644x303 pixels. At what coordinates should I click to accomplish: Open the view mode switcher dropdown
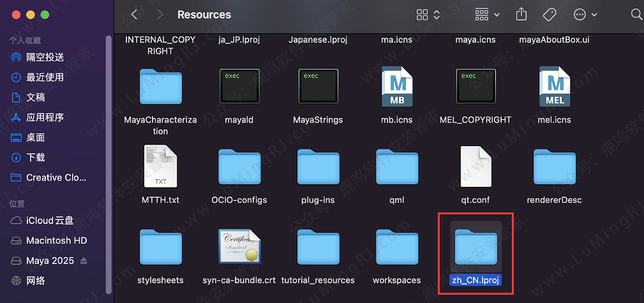(428, 14)
